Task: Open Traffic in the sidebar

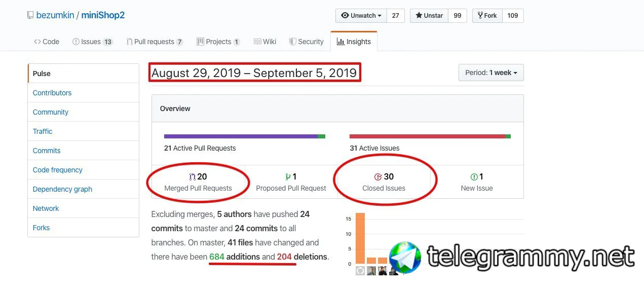Action: pyautogui.click(x=84, y=131)
